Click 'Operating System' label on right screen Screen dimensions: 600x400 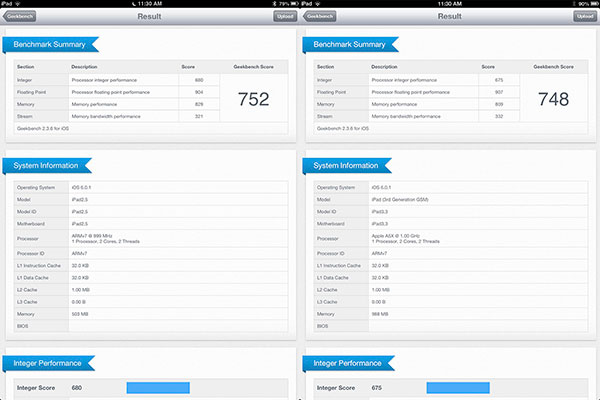point(336,188)
